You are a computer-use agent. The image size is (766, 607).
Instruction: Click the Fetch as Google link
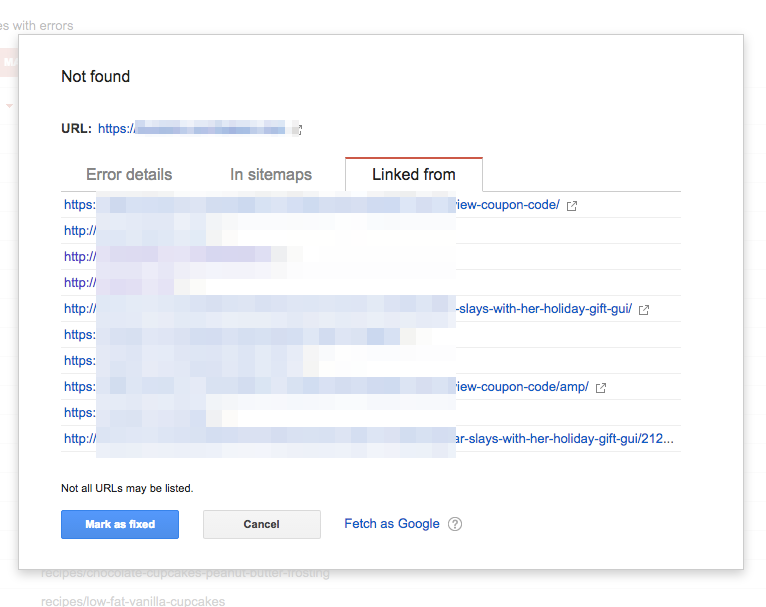coord(391,524)
